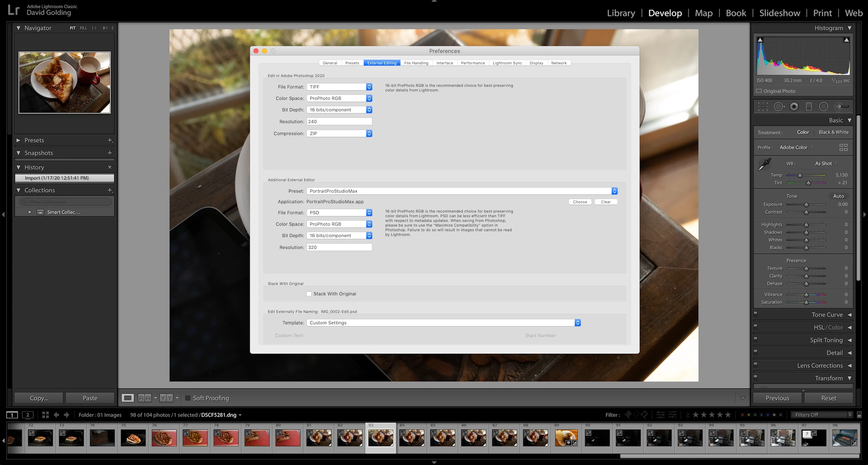The image size is (868, 465).
Task: Activate the Red Eye Correction tool
Action: pos(794,107)
